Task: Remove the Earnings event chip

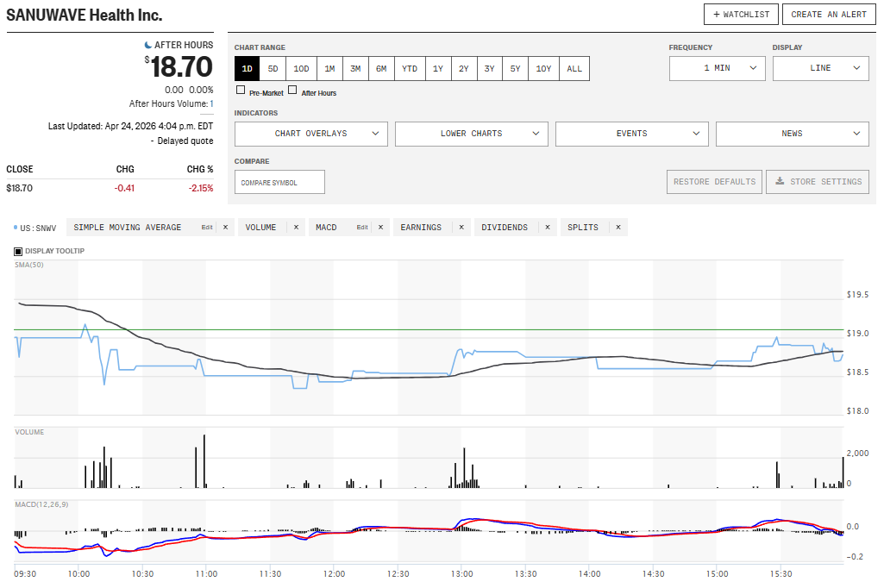Action: pos(461,228)
